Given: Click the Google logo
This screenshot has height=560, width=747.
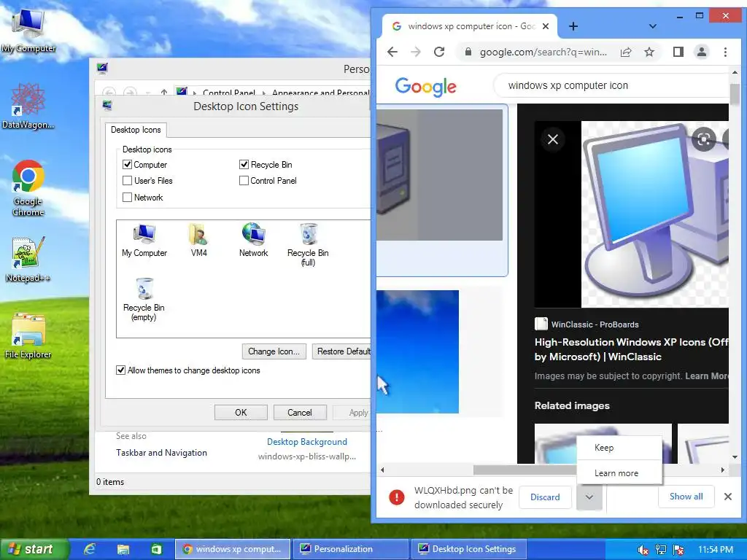Looking at the screenshot, I should click(425, 87).
